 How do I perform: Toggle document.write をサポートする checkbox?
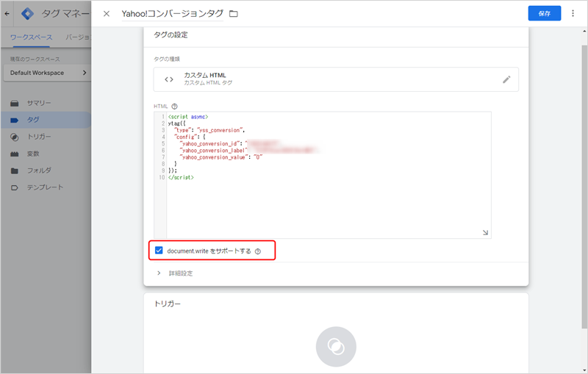[x=159, y=251]
